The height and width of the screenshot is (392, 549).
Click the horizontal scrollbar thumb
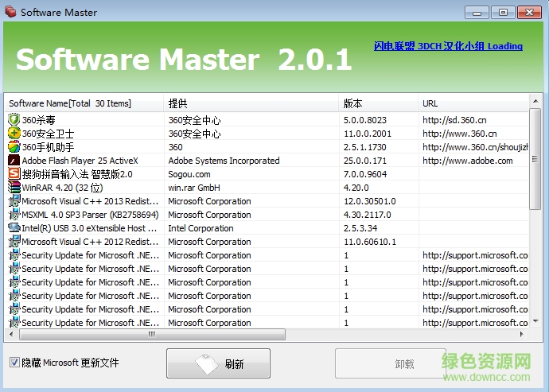(152, 334)
